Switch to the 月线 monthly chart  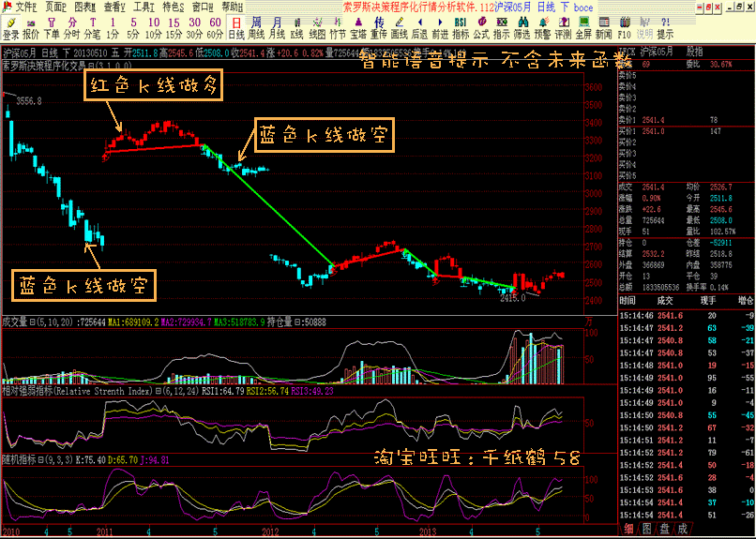click(277, 28)
